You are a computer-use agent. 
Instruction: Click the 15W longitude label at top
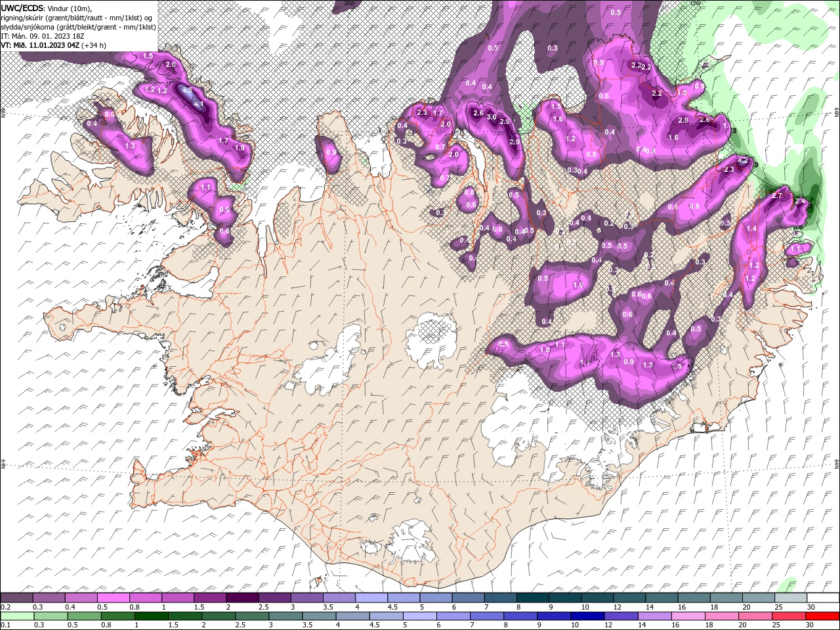tap(695, 3)
